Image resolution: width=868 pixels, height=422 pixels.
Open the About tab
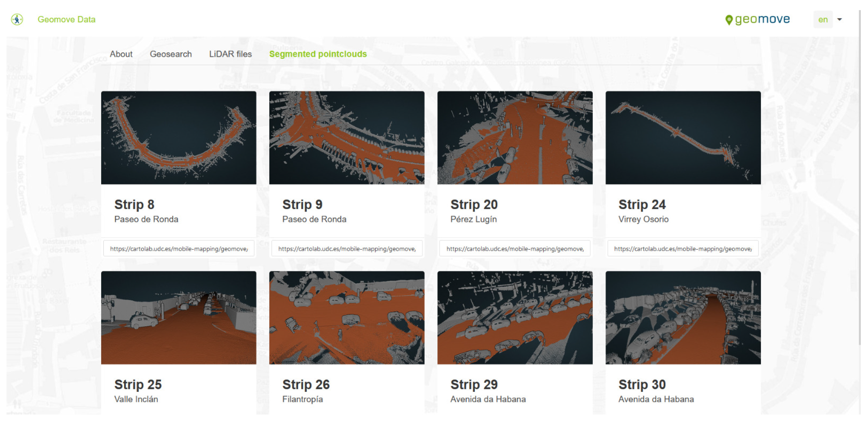(121, 54)
